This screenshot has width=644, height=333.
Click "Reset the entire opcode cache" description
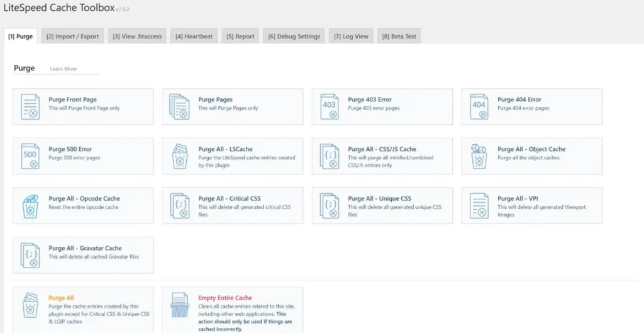click(x=84, y=207)
